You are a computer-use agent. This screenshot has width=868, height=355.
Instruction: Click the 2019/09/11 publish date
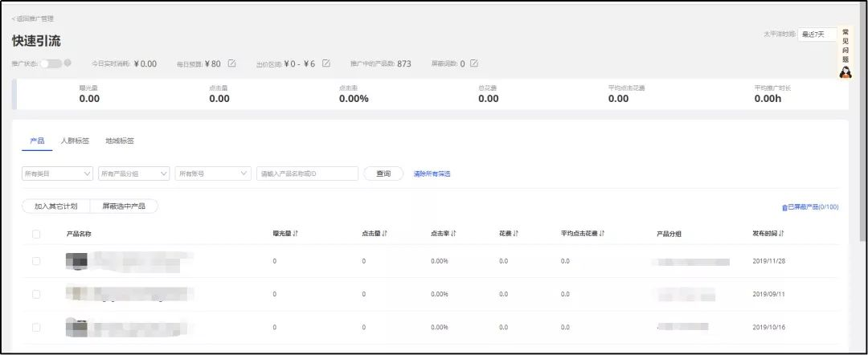[x=769, y=294]
